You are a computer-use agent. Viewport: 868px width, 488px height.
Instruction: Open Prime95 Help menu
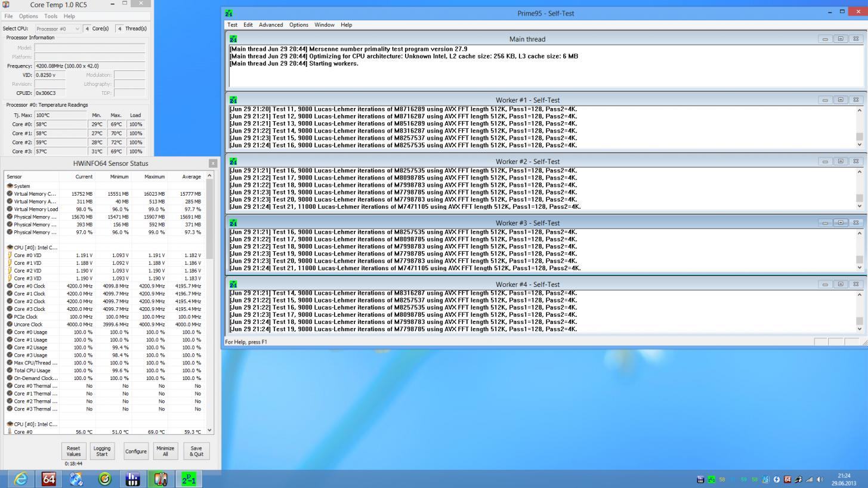pos(346,25)
